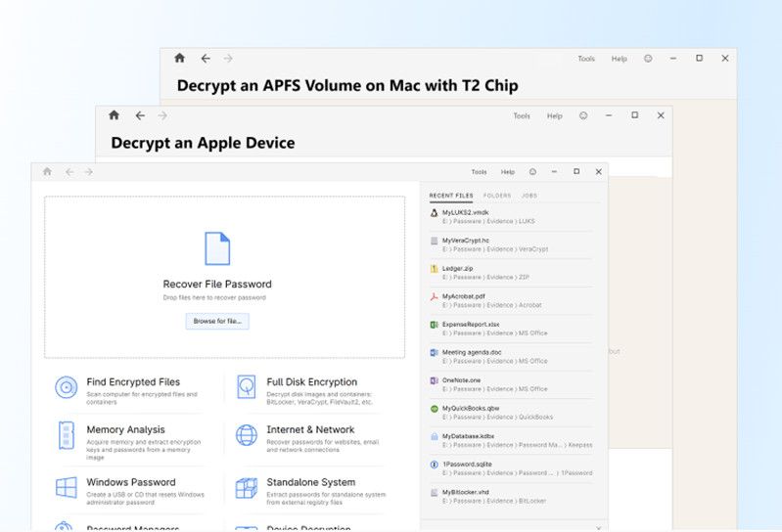Select MyAcrobat.pdf recent file
The image size is (782, 532).
coord(511,300)
